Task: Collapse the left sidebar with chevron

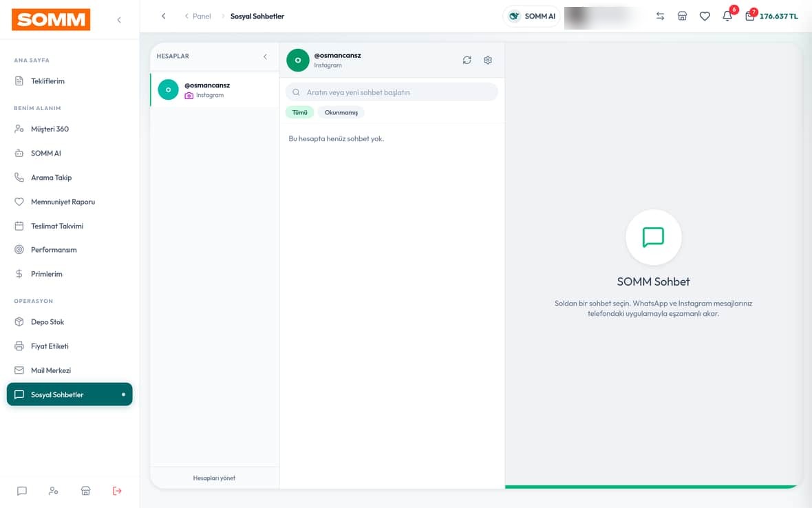Action: click(119, 20)
